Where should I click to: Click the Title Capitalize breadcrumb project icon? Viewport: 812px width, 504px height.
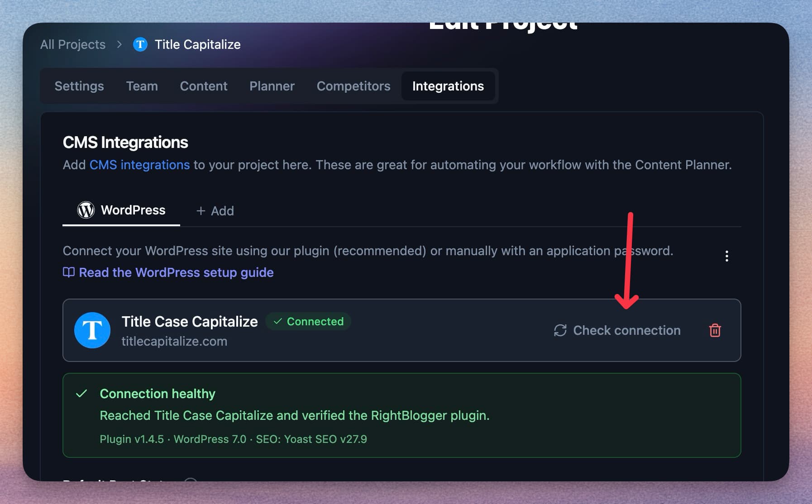pyautogui.click(x=140, y=44)
